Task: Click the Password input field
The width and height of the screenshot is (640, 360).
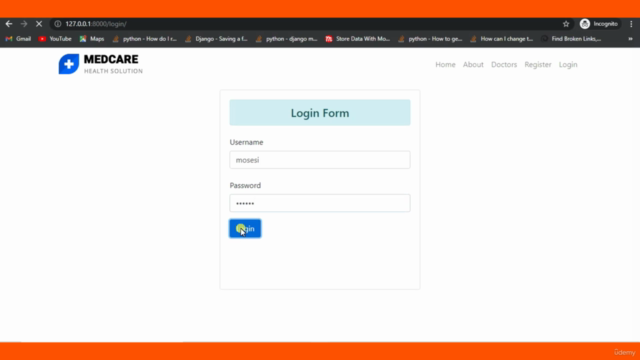Action: point(320,203)
